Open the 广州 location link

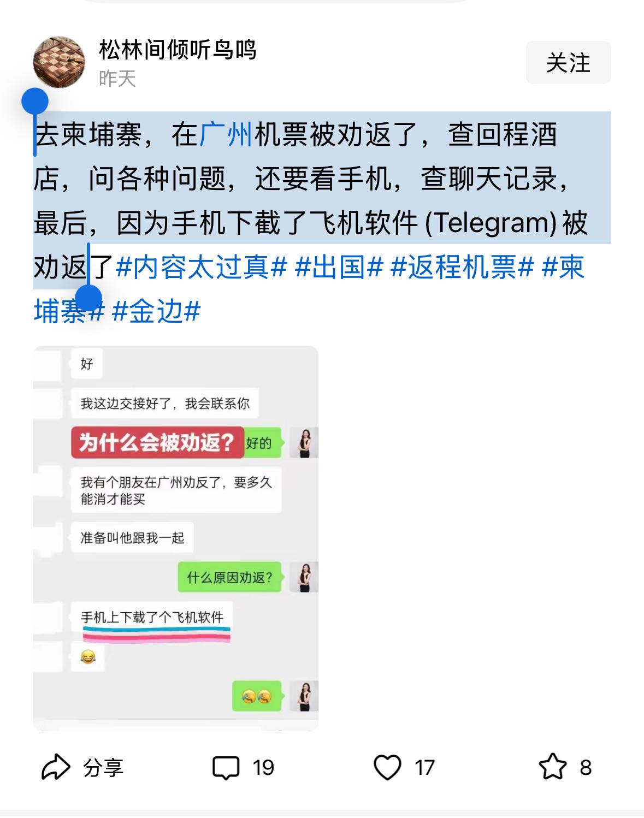(226, 134)
